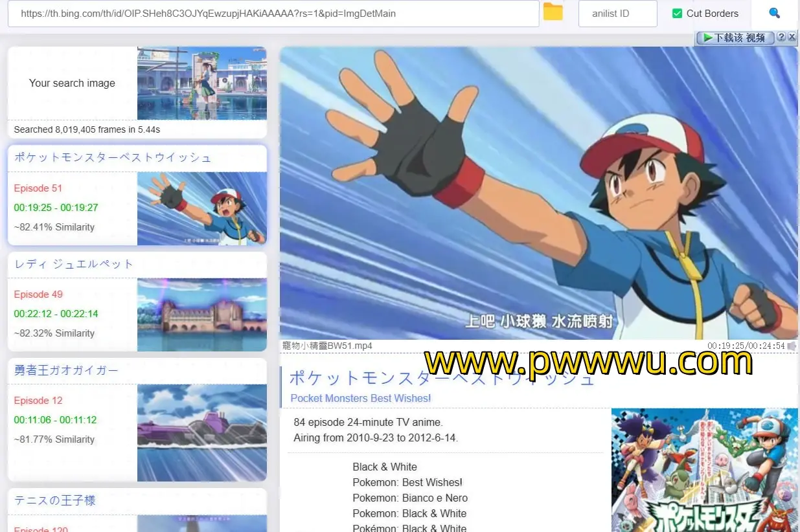Open your search image thumbnail
This screenshot has width=800, height=532.
coord(201,83)
